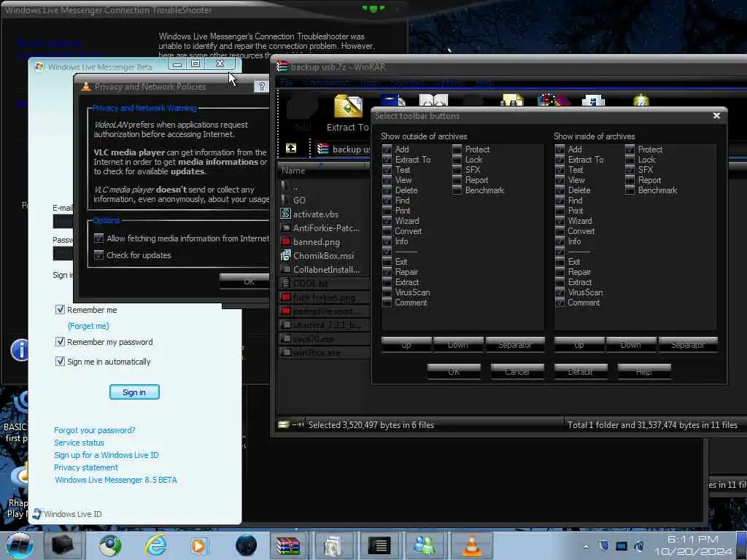Click Default in Select toolbar buttons dialog
Image resolution: width=747 pixels, height=560 pixels.
pyautogui.click(x=580, y=371)
